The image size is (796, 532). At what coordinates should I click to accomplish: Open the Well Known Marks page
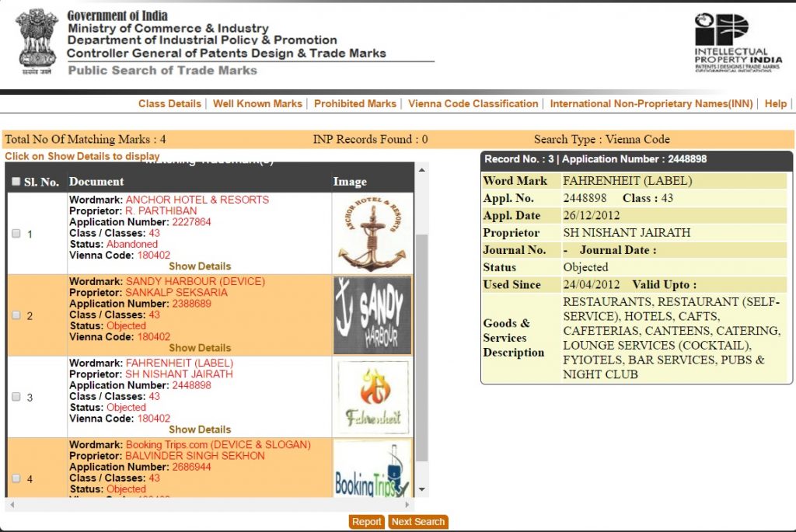pyautogui.click(x=257, y=104)
